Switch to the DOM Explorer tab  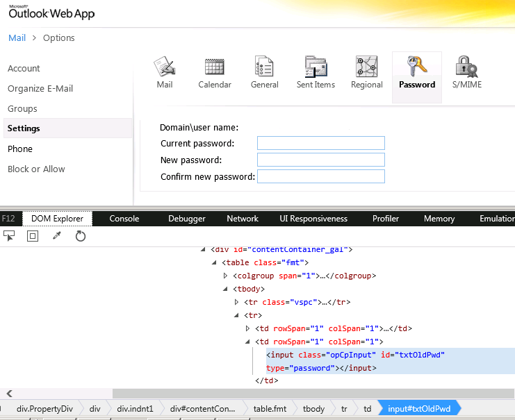(57, 219)
